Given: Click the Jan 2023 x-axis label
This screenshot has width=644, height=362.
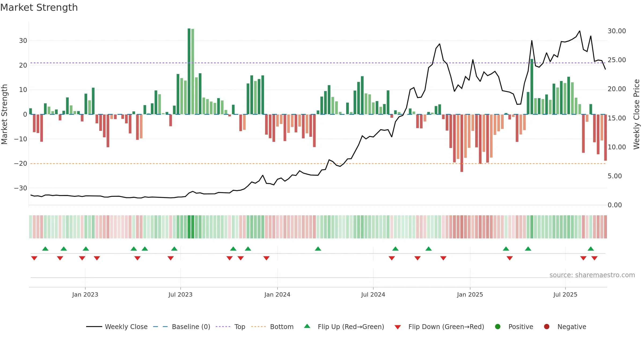Looking at the screenshot, I should tap(85, 295).
